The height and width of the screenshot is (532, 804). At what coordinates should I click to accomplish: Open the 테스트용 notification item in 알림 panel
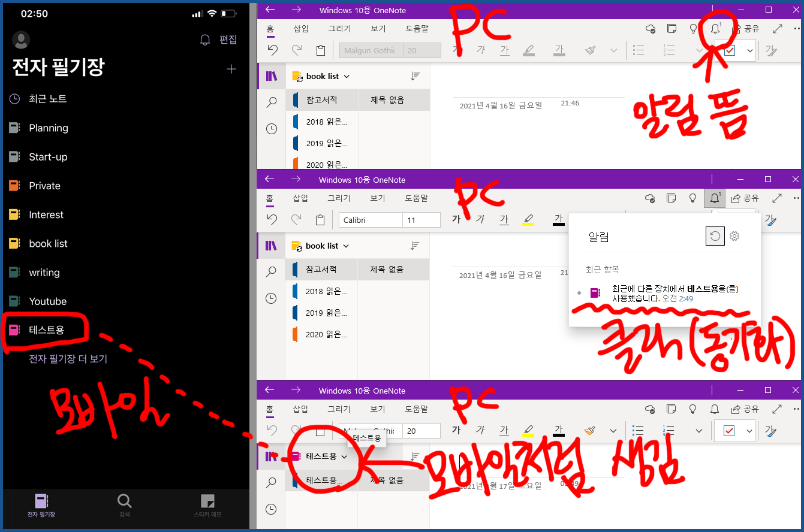(x=664, y=293)
